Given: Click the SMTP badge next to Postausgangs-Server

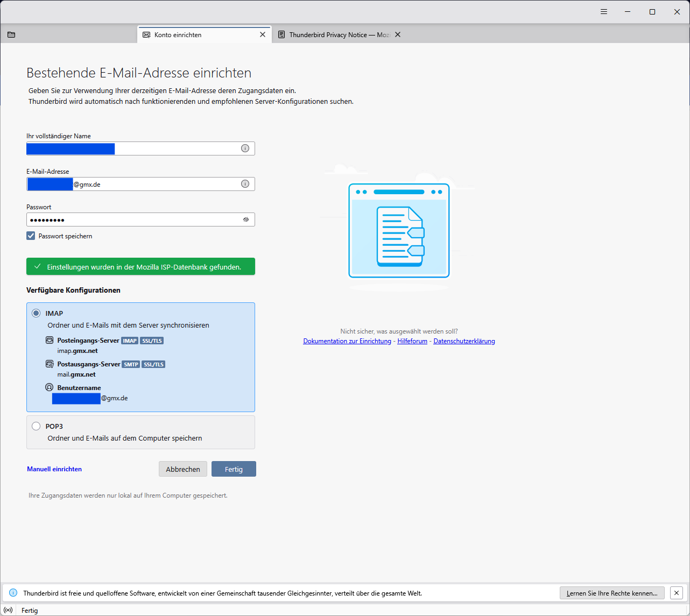Looking at the screenshot, I should (x=131, y=364).
